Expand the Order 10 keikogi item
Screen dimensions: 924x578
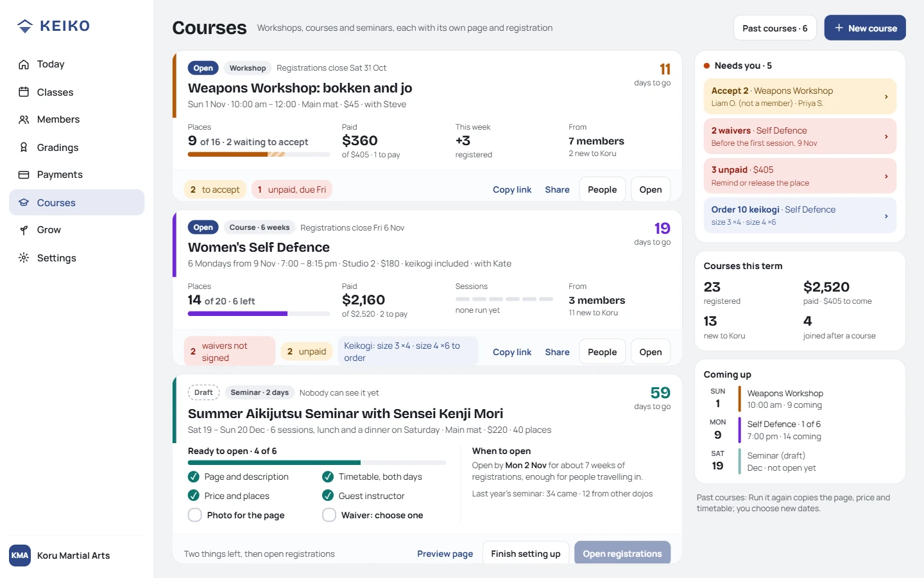pos(800,215)
